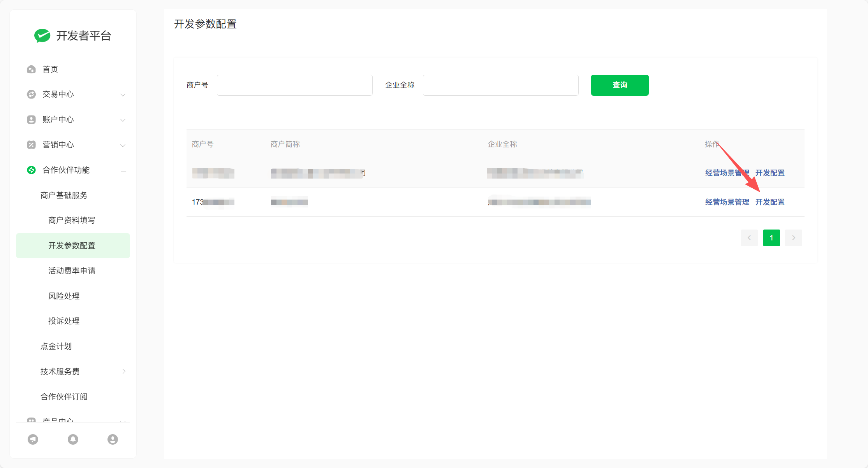868x468 pixels.
Task: Open user profile icon at bottom
Action: (113, 439)
